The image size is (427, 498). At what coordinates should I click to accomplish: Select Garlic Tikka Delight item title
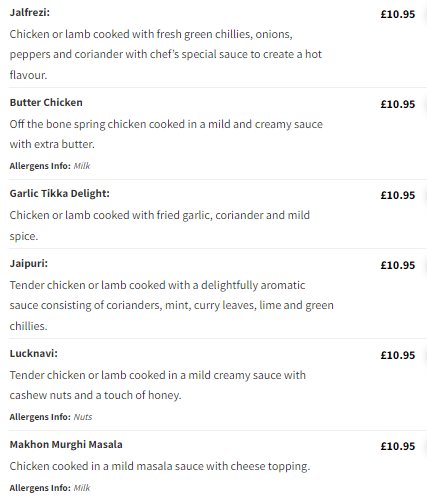pos(60,193)
